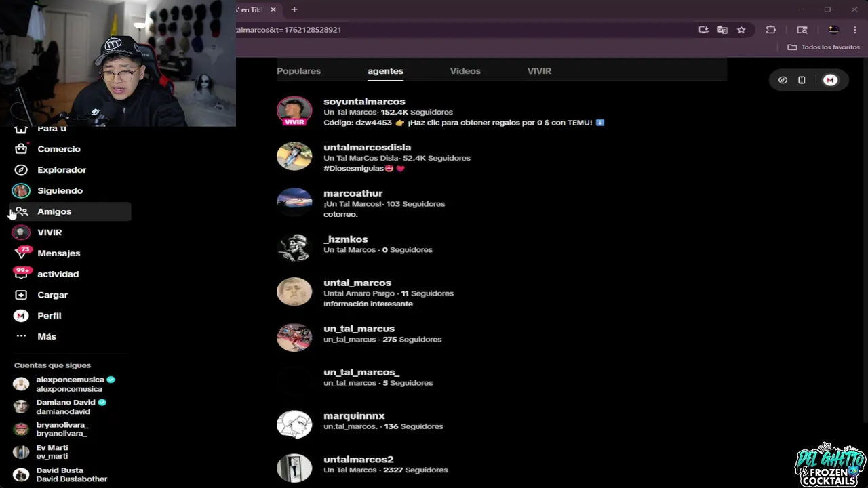The width and height of the screenshot is (868, 488).
Task: Switch to the Populares tab
Action: pos(298,70)
